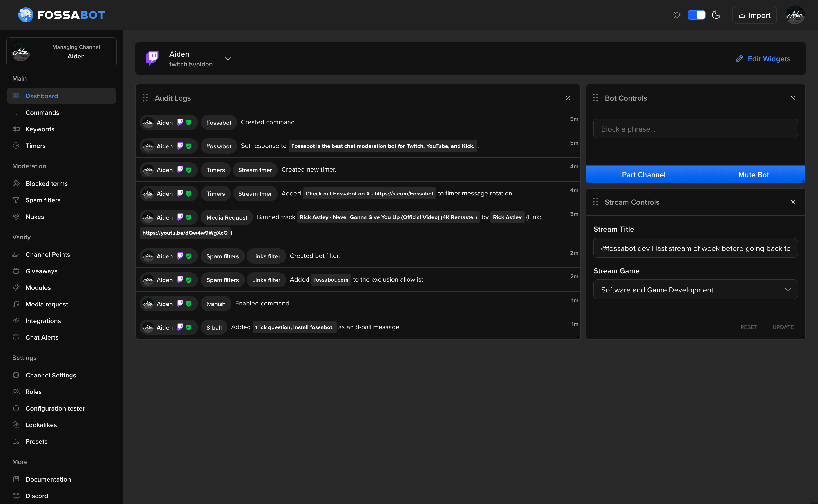Open Keywords in the sidebar
The height and width of the screenshot is (504, 818).
point(61,129)
